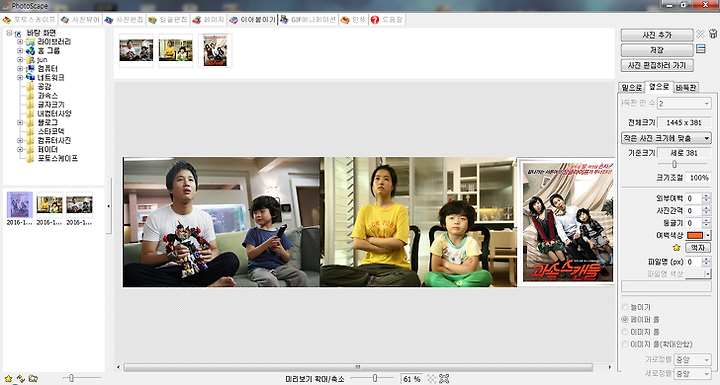Viewport: 720px width, 385px height.
Task: Open the 바둑판 칸 수 dropdown
Action: pos(684,103)
